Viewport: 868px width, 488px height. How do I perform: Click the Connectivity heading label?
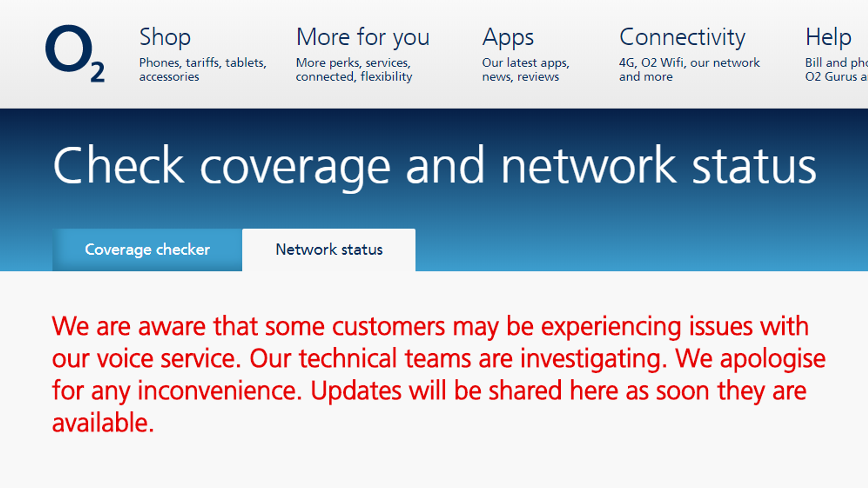coord(682,37)
